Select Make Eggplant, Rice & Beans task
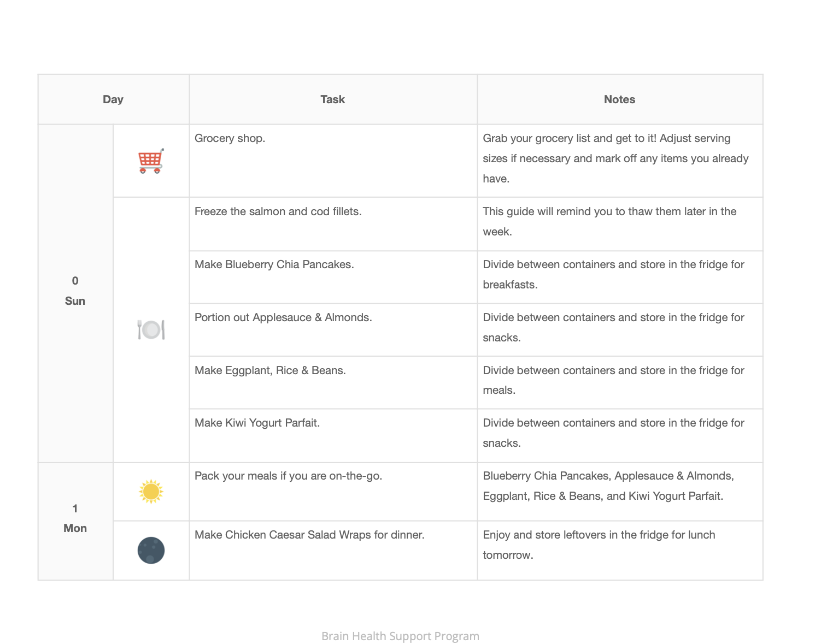Image resolution: width=821 pixels, height=644 pixels. click(270, 370)
